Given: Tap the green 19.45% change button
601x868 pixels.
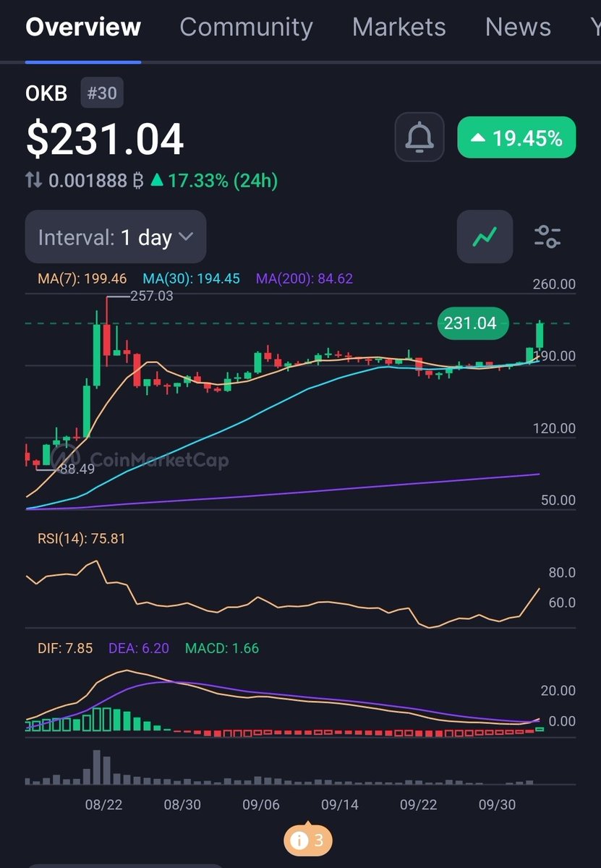Looking at the screenshot, I should click(516, 137).
